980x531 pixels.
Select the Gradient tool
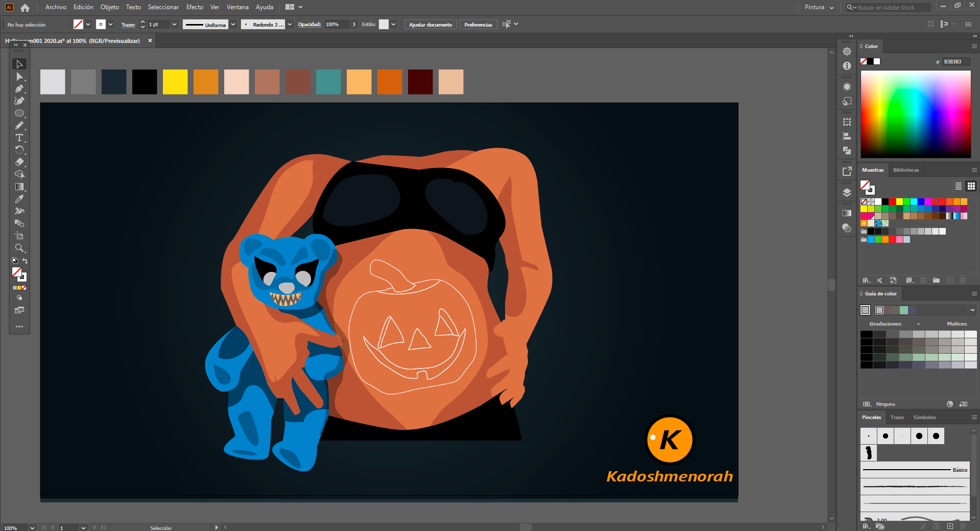point(19,187)
